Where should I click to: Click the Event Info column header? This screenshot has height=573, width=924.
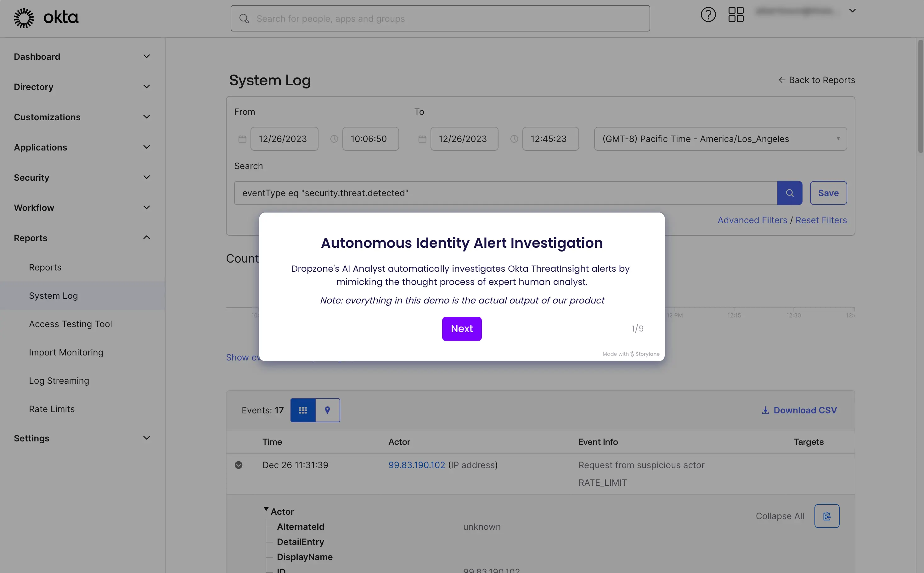pos(598,442)
